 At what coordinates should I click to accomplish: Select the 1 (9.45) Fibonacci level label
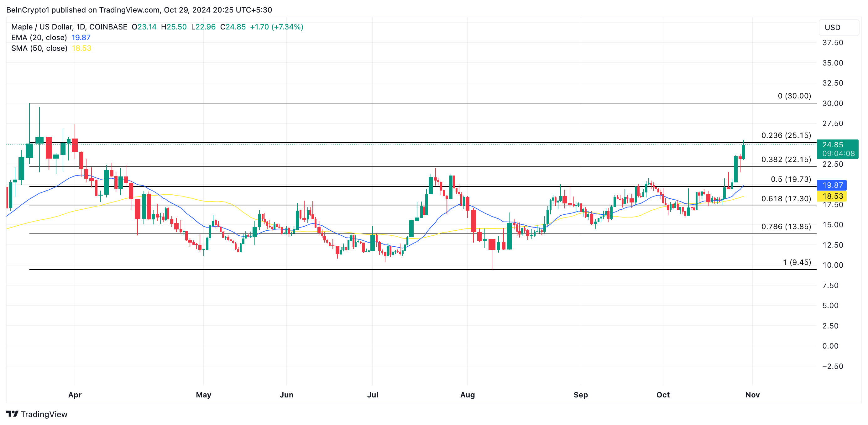click(x=797, y=262)
